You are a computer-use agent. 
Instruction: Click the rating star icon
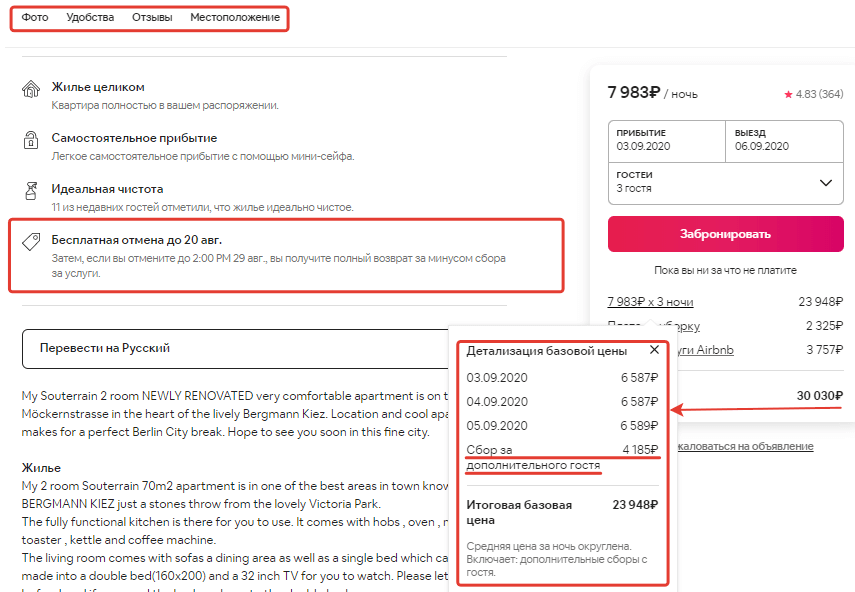point(788,94)
